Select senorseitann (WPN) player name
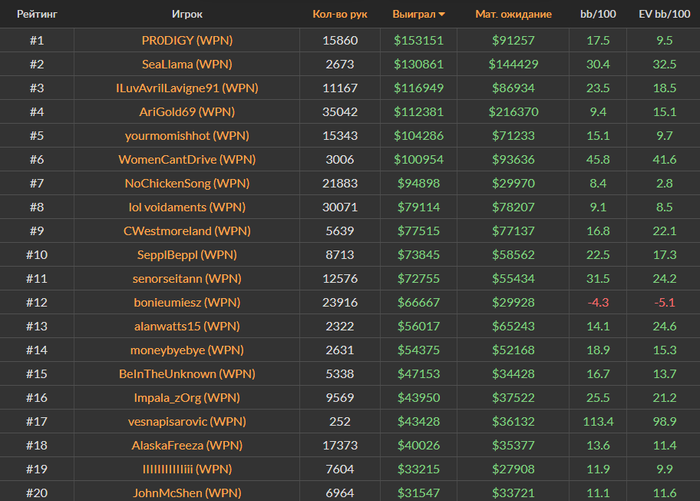This screenshot has height=501, width=700. [187, 278]
